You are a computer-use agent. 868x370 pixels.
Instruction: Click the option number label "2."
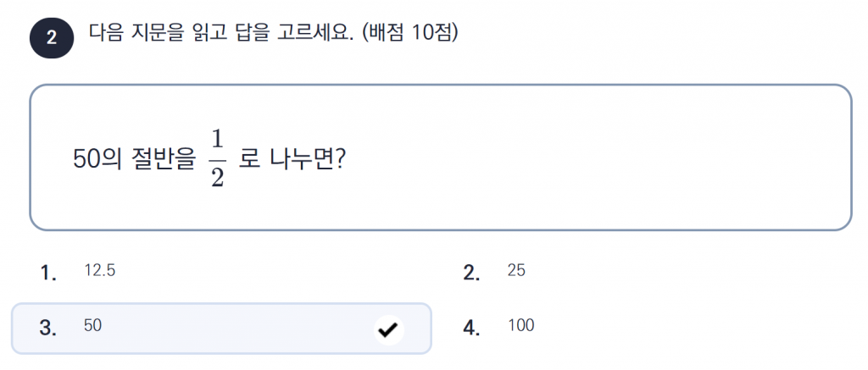tap(472, 273)
